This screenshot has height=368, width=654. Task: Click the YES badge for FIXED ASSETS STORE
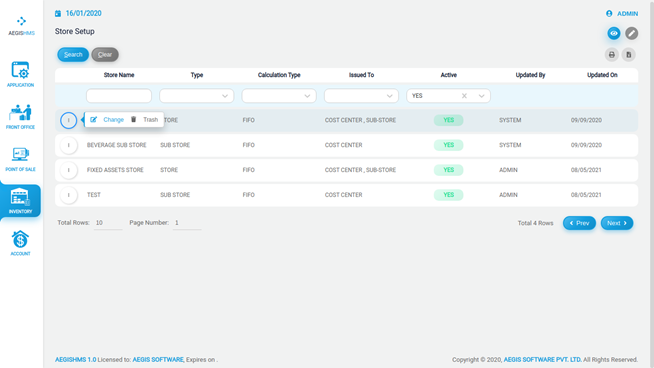coord(448,170)
